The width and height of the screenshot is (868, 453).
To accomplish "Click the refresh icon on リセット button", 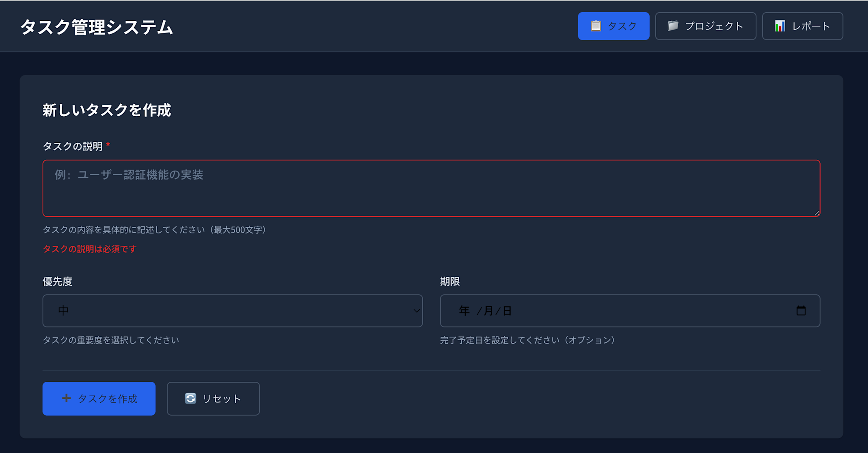I will click(191, 398).
